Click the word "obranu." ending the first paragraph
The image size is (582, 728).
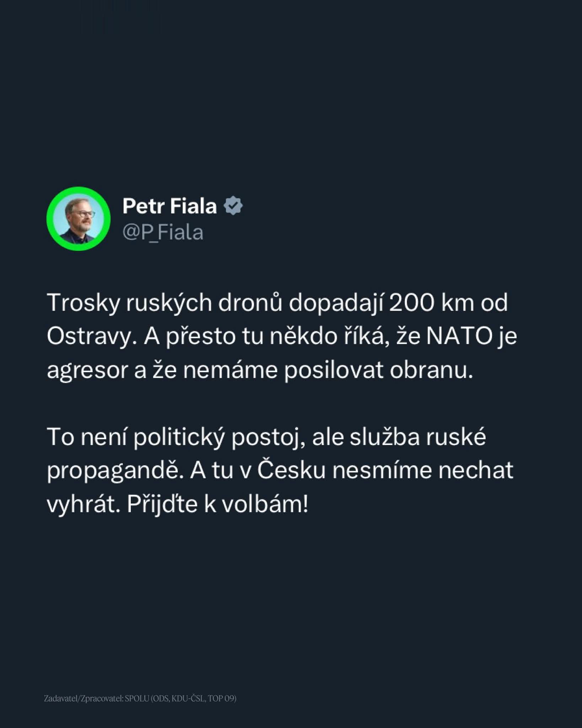tap(432, 370)
